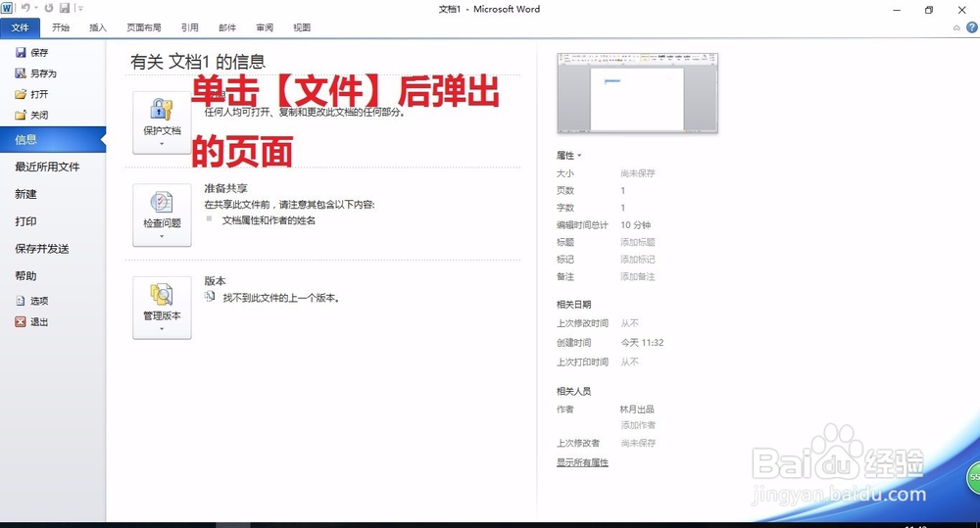
Task: Click the Word application icon in title bar
Action: tap(7, 8)
